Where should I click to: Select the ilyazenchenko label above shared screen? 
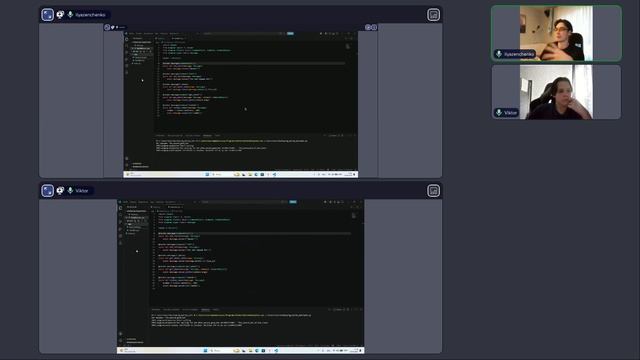90,15
